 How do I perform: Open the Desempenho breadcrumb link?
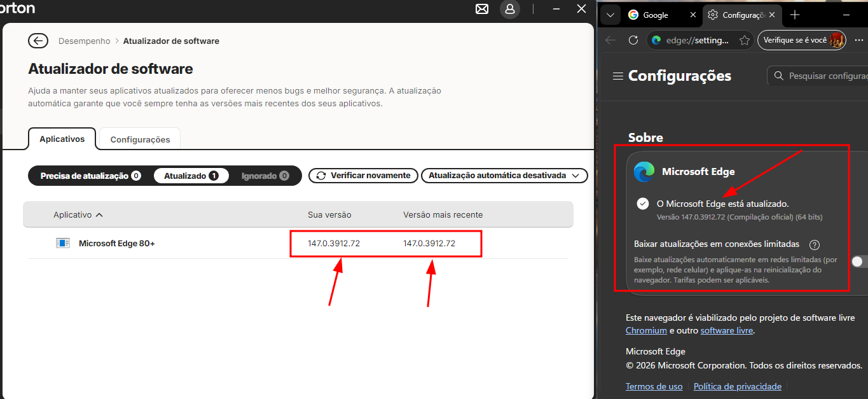(84, 41)
